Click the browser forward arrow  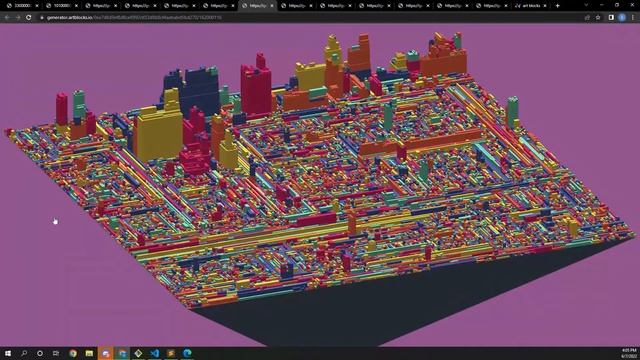pyautogui.click(x=18, y=18)
